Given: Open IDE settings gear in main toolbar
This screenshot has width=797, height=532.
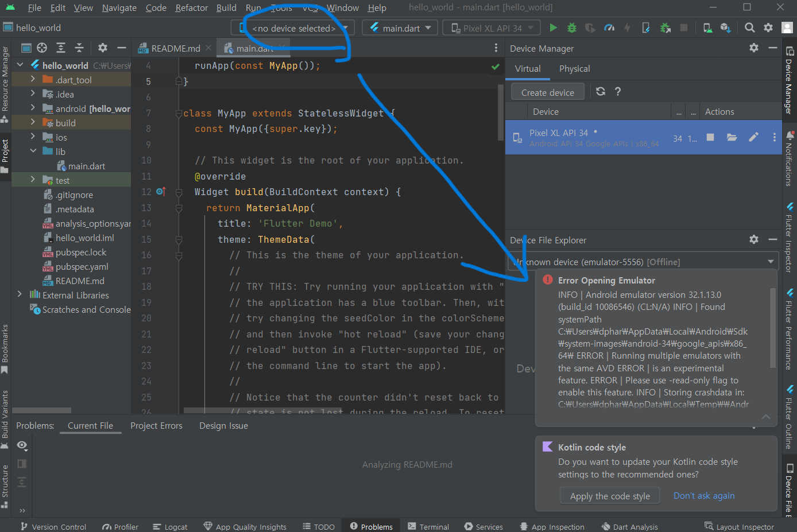Looking at the screenshot, I should click(768, 28).
